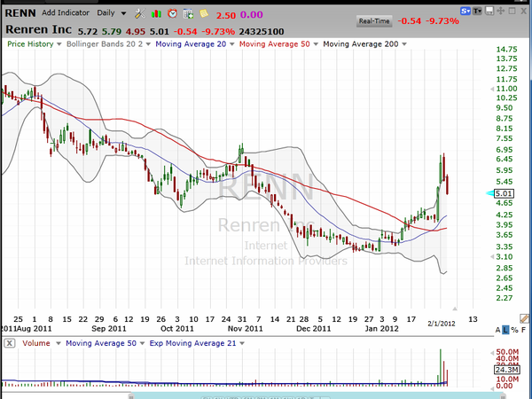Select the Exp Moving Average 21 label
Image resolution: width=532 pixels, height=399 pixels.
[192, 343]
